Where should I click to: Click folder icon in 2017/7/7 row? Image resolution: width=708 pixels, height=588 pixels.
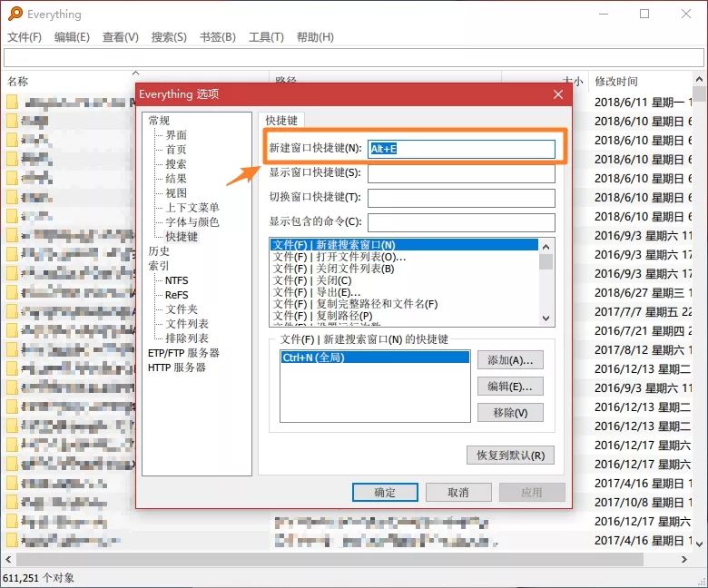pyautogui.click(x=12, y=312)
